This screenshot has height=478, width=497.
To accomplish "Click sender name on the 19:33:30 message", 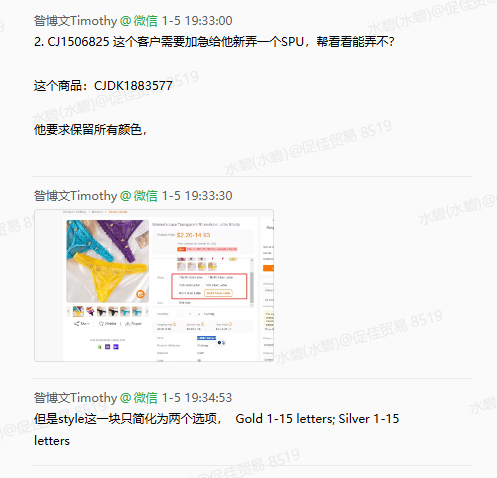I will click(x=75, y=196).
